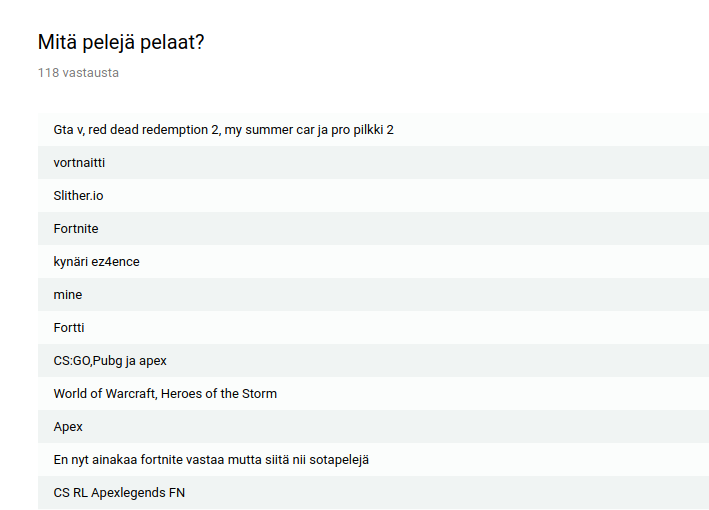Click the 'Apexlegends' word in last response
The height and width of the screenshot is (510, 709).
click(126, 493)
